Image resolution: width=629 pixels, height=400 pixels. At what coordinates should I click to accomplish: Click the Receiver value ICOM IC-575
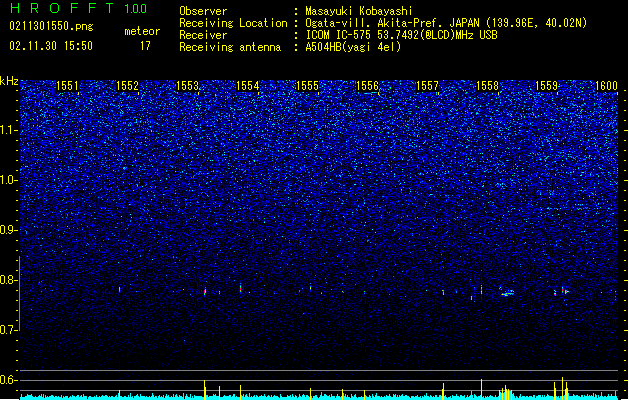pyautogui.click(x=339, y=35)
